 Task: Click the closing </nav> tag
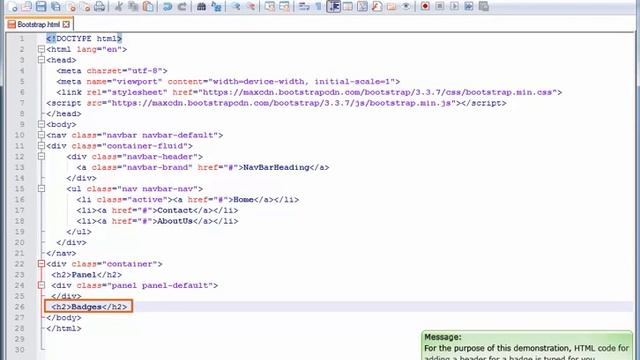pos(61,253)
